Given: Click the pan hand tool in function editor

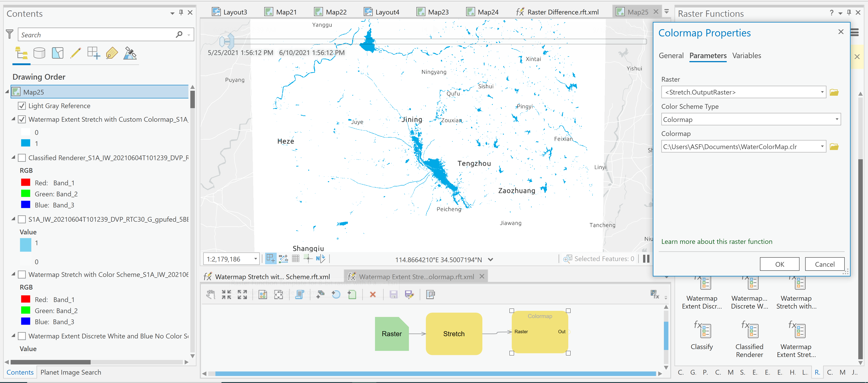Looking at the screenshot, I should tap(211, 294).
